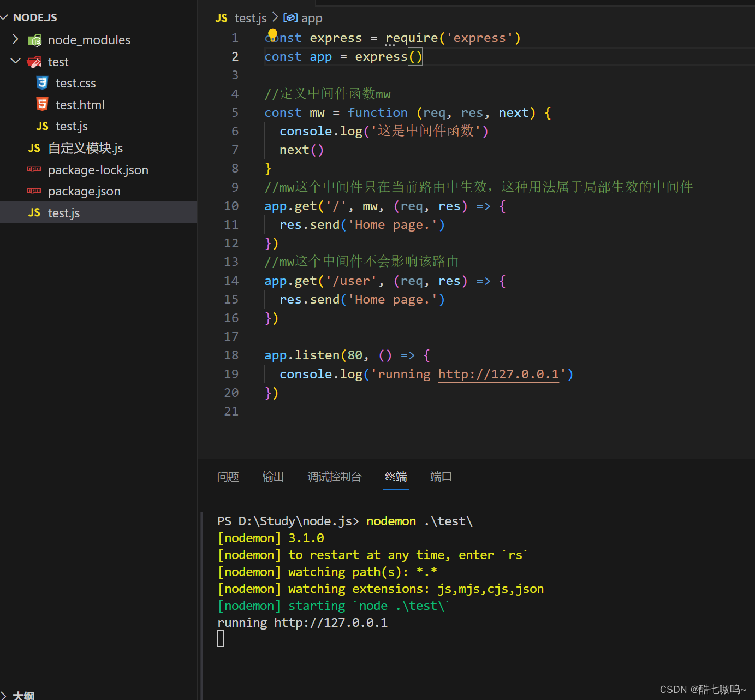Click the HTML5 icon for test.html
755x700 pixels.
click(42, 104)
